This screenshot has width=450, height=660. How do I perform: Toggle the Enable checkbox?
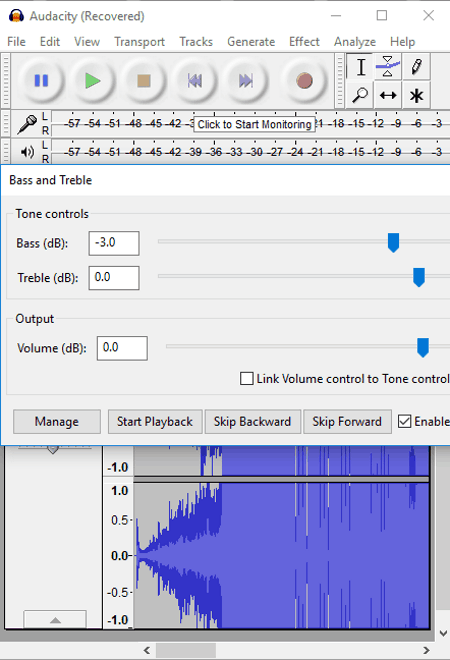[x=405, y=421]
